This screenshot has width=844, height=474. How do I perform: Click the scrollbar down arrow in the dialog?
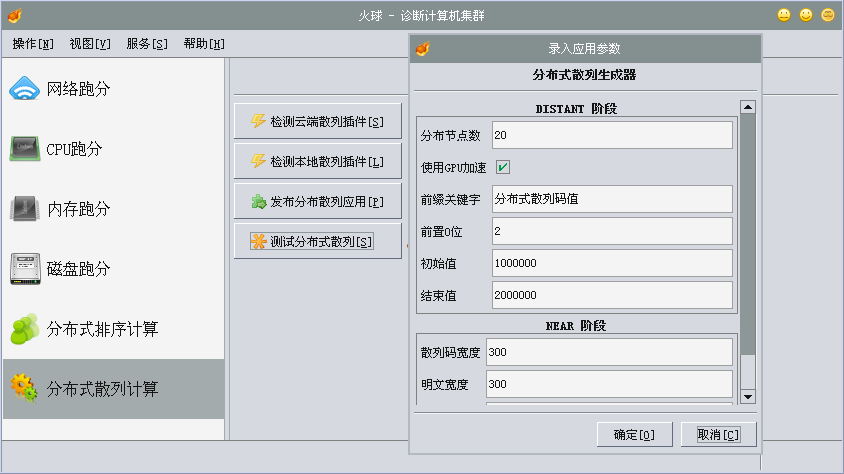(748, 397)
